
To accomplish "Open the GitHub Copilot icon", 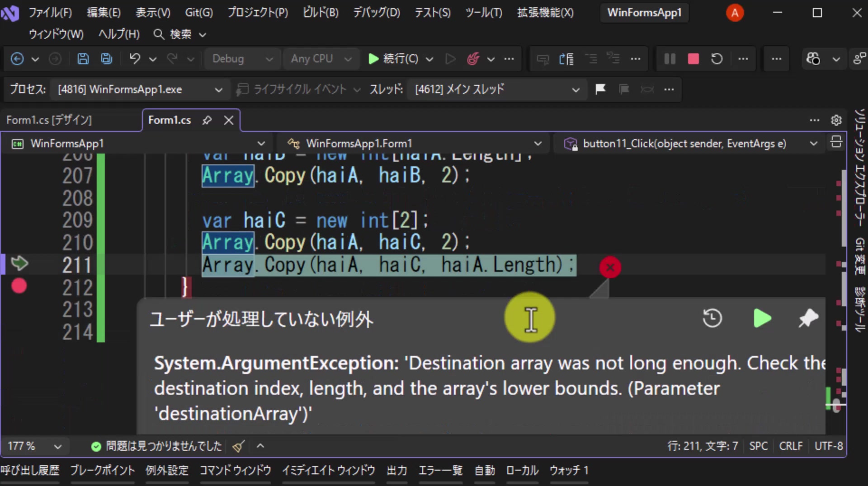I will (813, 59).
